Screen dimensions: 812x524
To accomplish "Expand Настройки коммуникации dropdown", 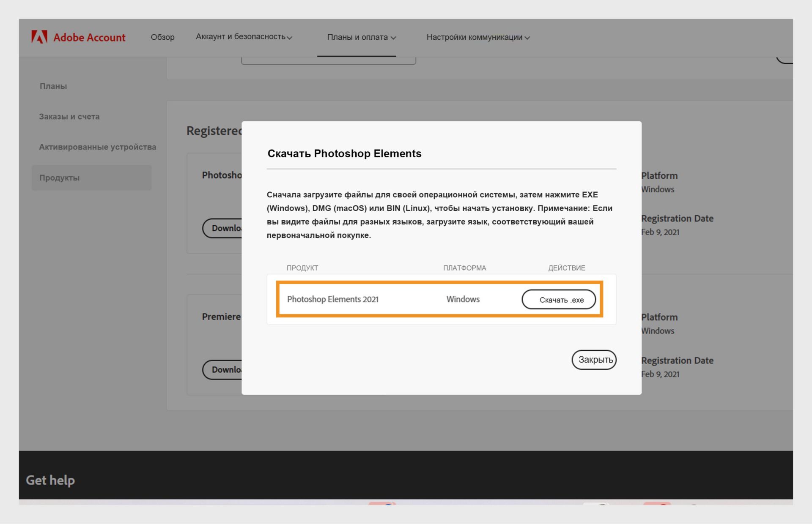I will point(478,37).
